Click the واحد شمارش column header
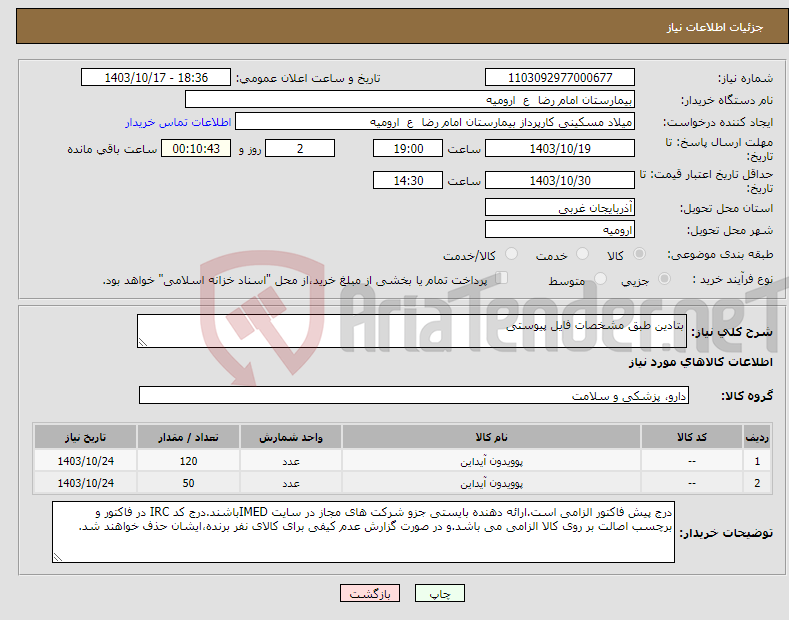This screenshot has width=789, height=620. pyautogui.click(x=291, y=437)
